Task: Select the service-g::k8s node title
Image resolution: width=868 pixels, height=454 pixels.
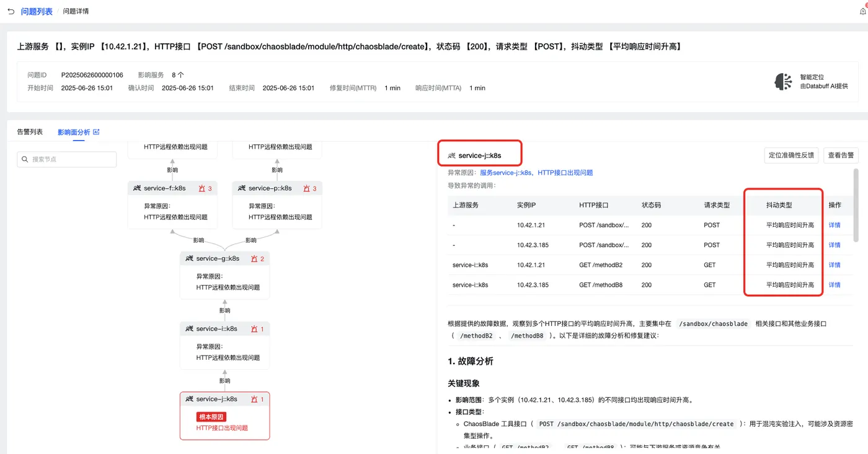Action: click(218, 258)
